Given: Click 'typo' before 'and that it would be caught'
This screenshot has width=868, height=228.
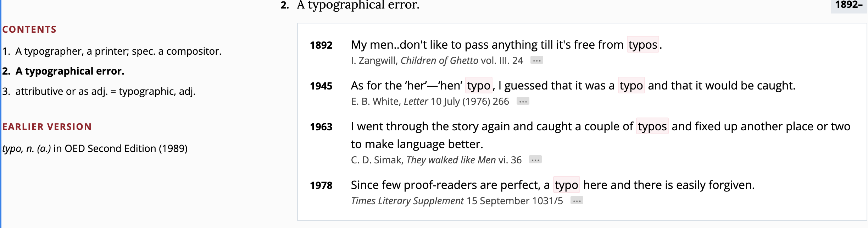Looking at the screenshot, I should (631, 86).
